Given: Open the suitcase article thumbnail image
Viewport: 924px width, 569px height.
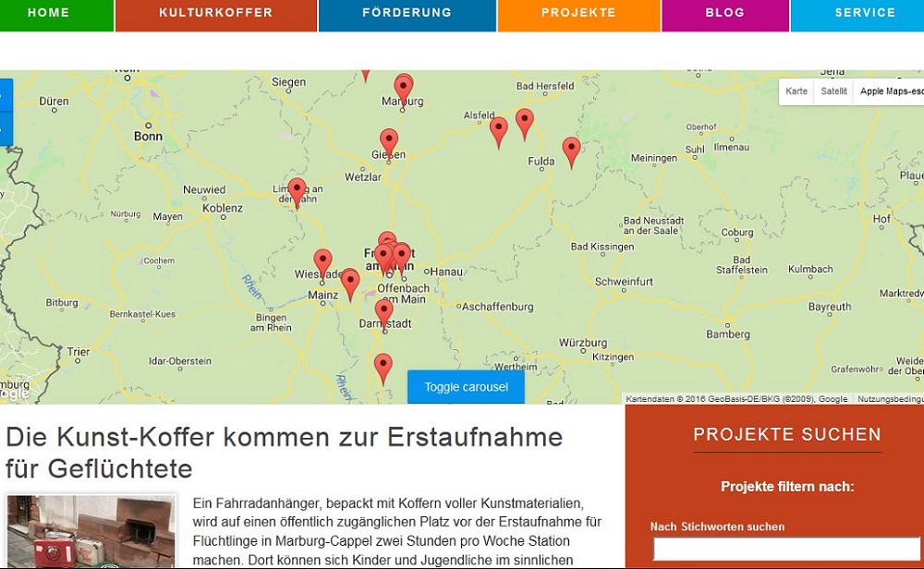Looking at the screenshot, I should tap(91, 532).
